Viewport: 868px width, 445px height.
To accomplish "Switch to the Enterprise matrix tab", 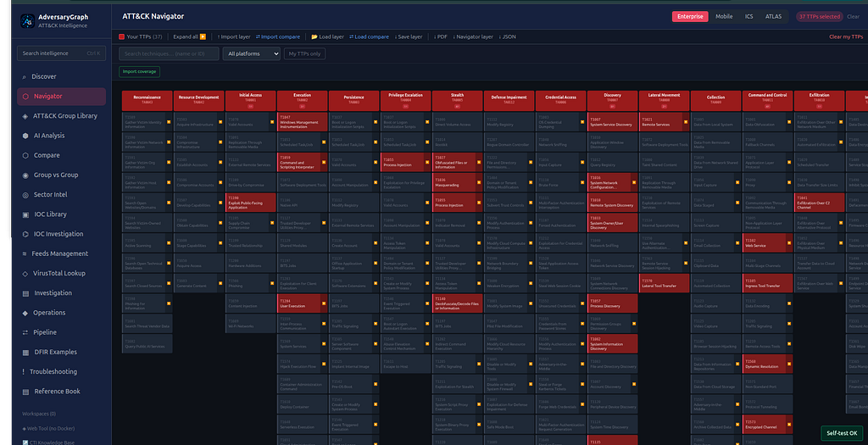I will [690, 17].
